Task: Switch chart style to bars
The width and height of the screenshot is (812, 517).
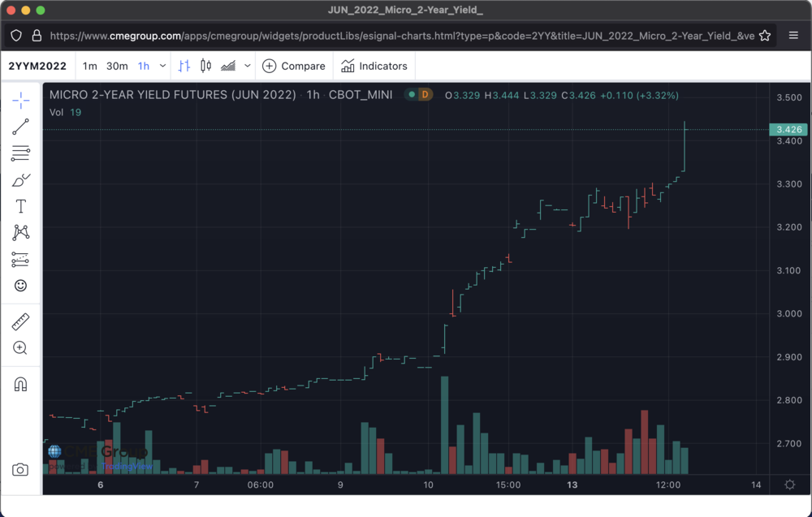Action: click(184, 66)
